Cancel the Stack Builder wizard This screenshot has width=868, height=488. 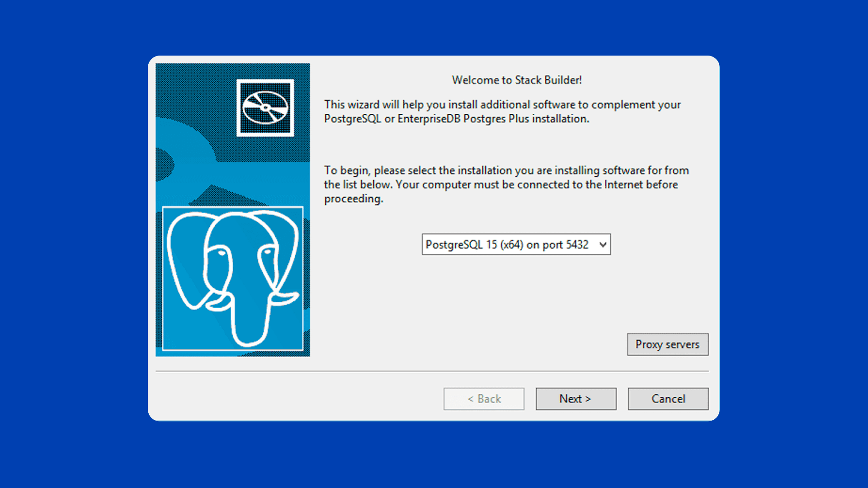668,399
